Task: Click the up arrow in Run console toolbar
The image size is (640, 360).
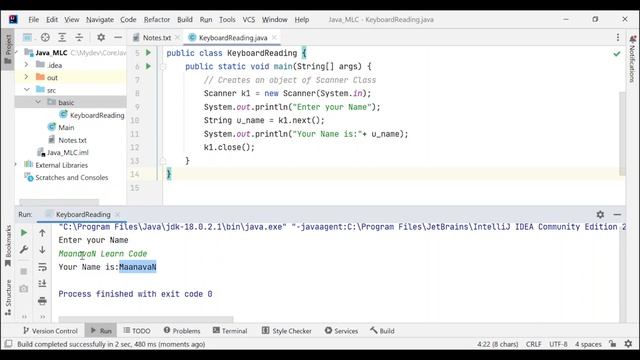Action: tap(42, 233)
